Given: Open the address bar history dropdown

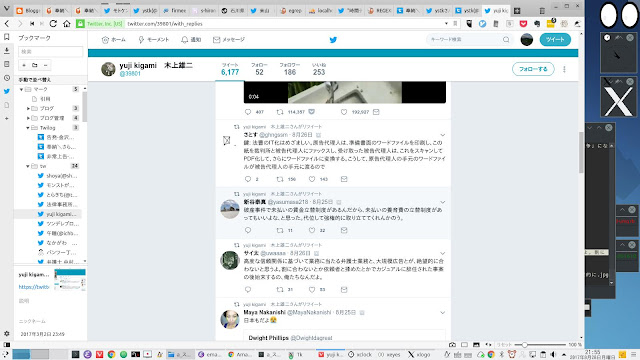Looking at the screenshot, I should pyautogui.click(x=446, y=24).
